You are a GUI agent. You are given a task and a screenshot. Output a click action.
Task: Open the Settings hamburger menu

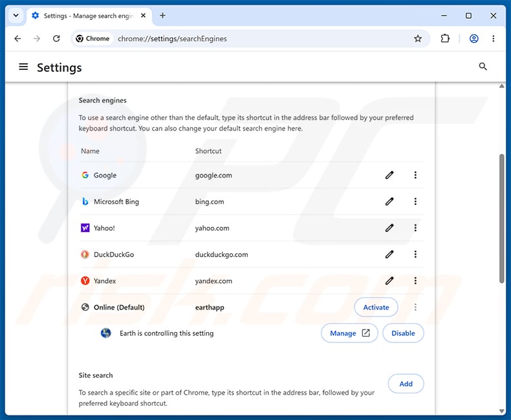pos(23,67)
